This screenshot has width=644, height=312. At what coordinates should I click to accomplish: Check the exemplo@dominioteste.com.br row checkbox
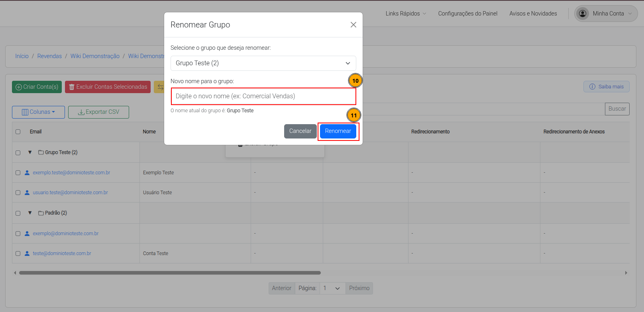(18, 234)
